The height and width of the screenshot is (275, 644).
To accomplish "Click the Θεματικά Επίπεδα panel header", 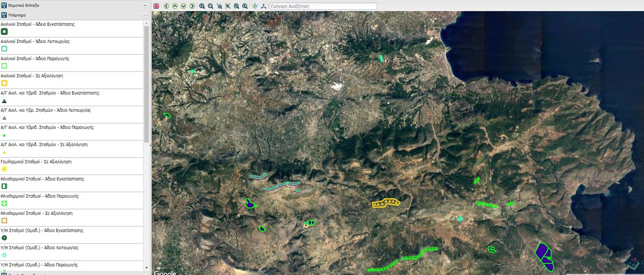I will 75,5.
